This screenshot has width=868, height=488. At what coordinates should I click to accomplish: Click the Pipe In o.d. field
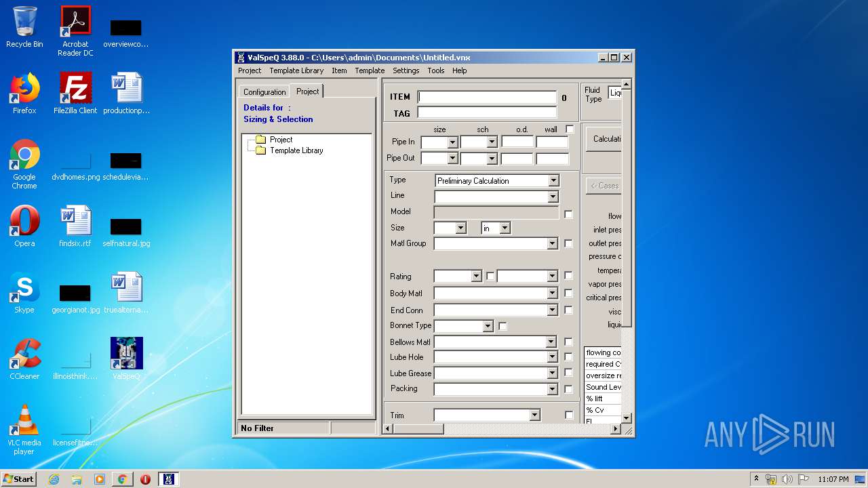(x=517, y=142)
